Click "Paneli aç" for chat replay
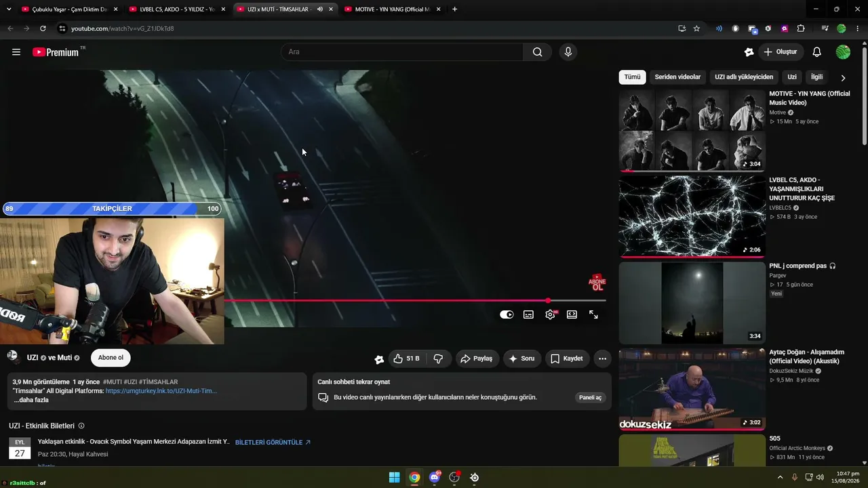Viewport: 868px width, 488px height. click(x=590, y=397)
